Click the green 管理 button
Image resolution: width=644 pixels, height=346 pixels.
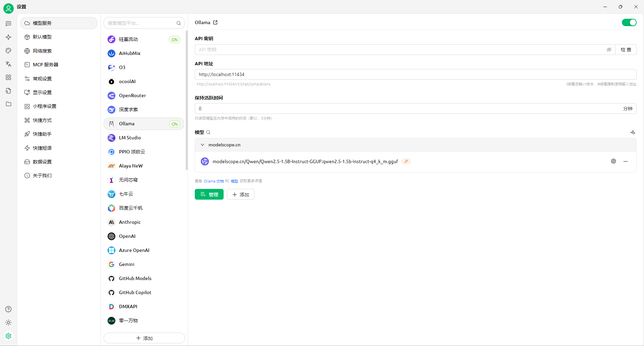pos(209,194)
